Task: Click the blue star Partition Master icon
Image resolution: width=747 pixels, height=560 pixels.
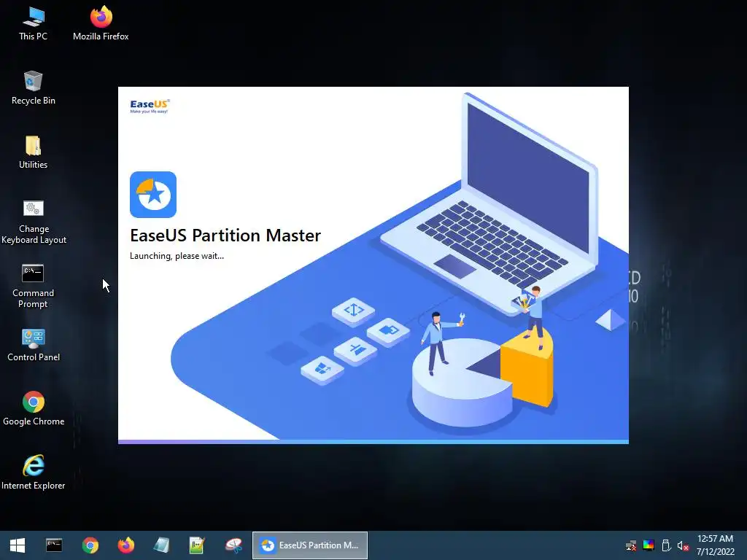Action: (x=153, y=194)
